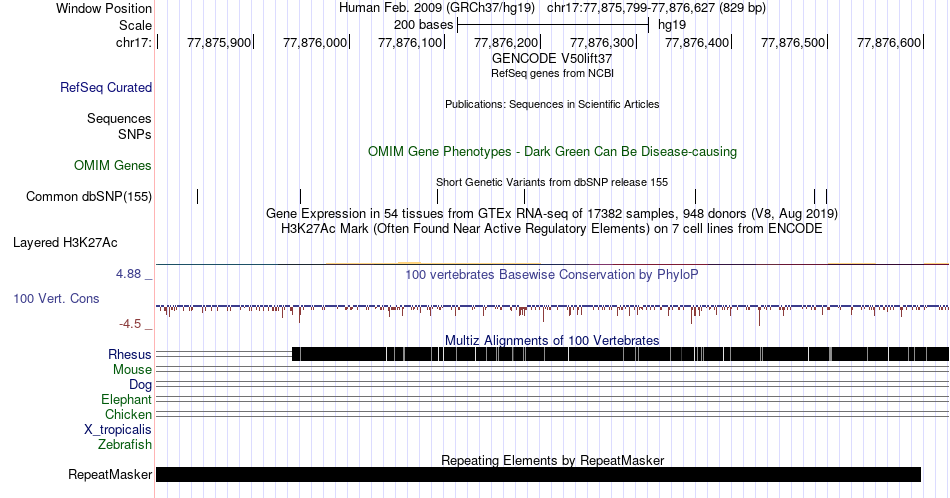The height and width of the screenshot is (498, 950).
Task: Click the Elephant alignment row label
Action: pos(127,399)
